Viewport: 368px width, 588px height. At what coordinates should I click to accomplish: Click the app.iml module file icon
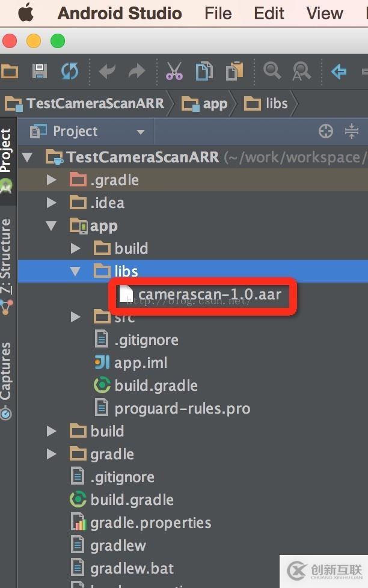click(102, 363)
